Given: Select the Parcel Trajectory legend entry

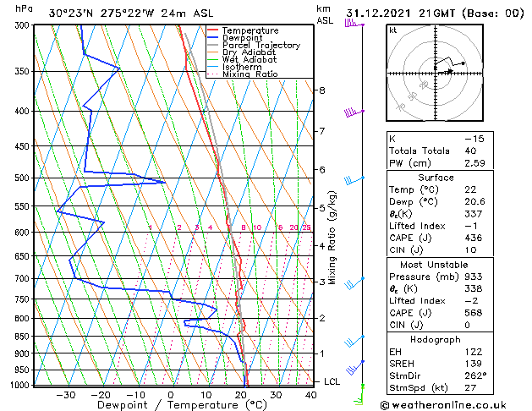Looking at the screenshot, I should 254,45.
